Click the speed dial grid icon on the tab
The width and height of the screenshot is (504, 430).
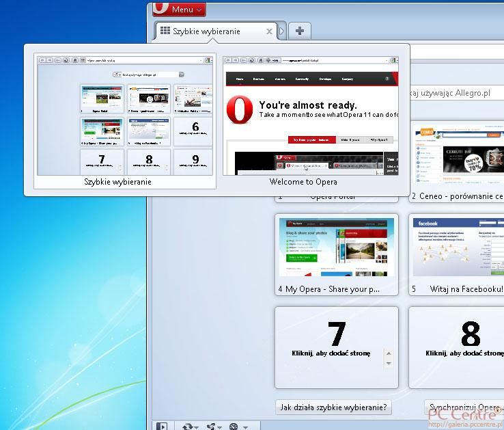point(165,31)
